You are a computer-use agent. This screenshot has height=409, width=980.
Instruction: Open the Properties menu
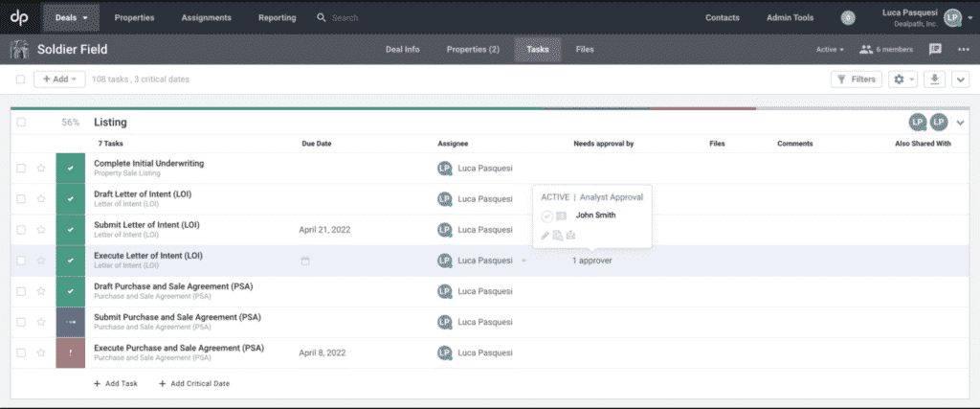click(134, 17)
